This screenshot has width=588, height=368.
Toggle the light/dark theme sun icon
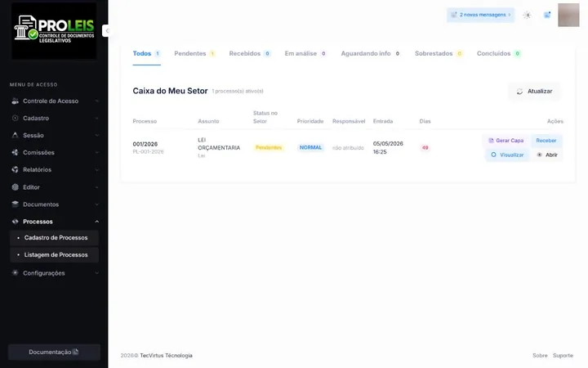pos(527,15)
